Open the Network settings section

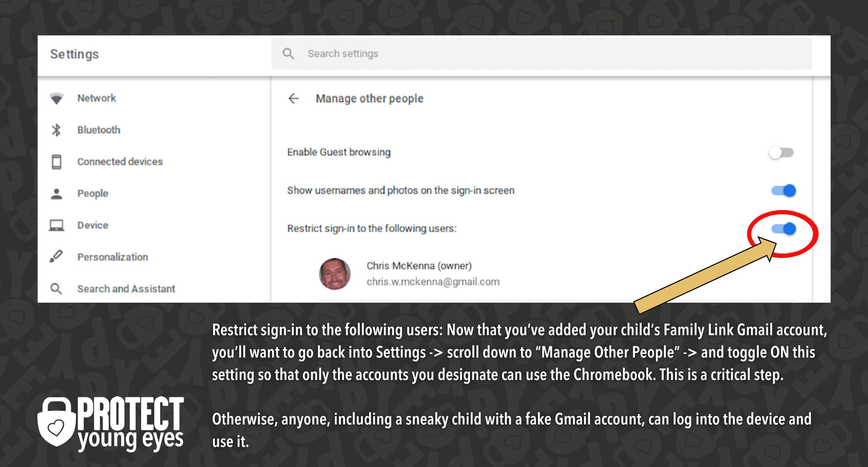[x=96, y=98]
